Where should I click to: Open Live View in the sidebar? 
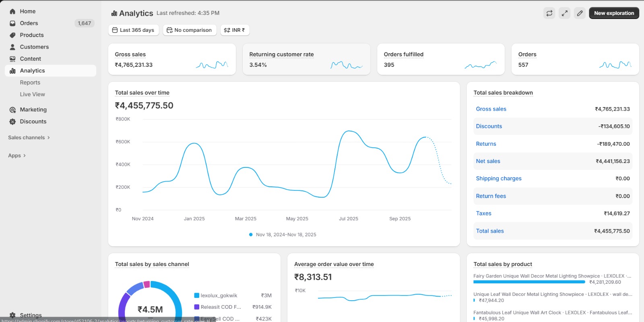33,94
